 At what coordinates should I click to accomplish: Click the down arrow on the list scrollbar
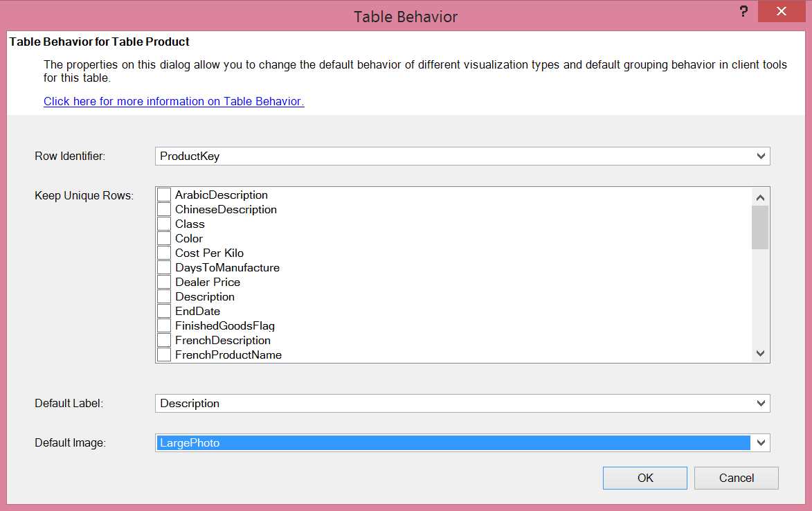point(759,353)
